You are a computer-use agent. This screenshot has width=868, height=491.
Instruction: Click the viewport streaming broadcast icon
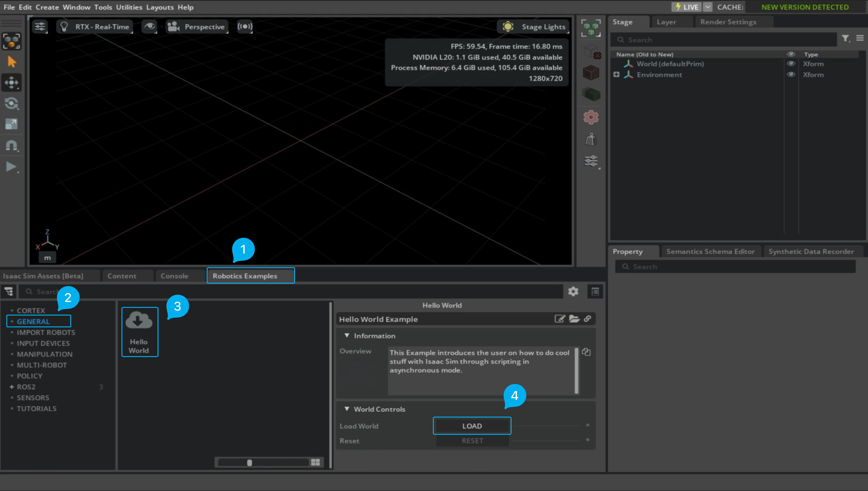245,27
